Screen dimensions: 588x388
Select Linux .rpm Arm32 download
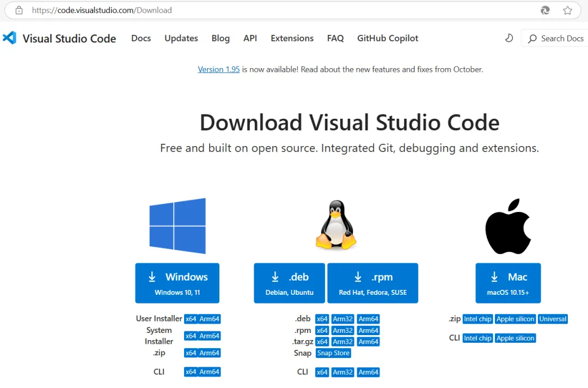(343, 331)
